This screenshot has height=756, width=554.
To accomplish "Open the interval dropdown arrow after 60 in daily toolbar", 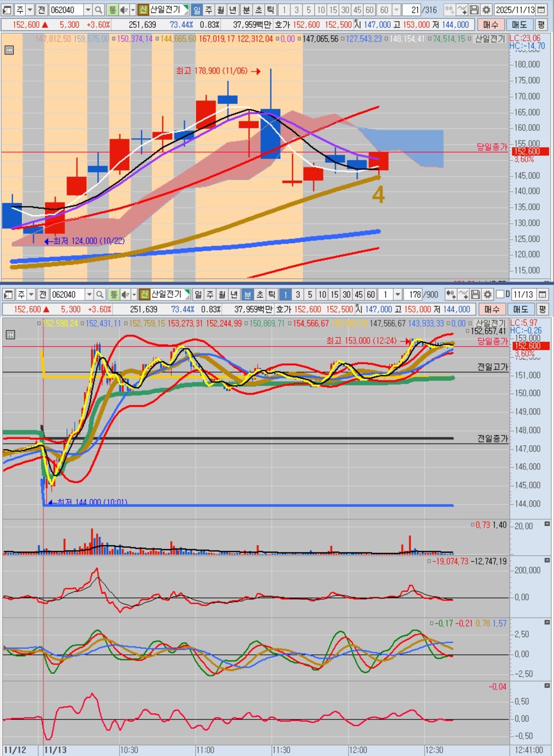I will 396,9.
